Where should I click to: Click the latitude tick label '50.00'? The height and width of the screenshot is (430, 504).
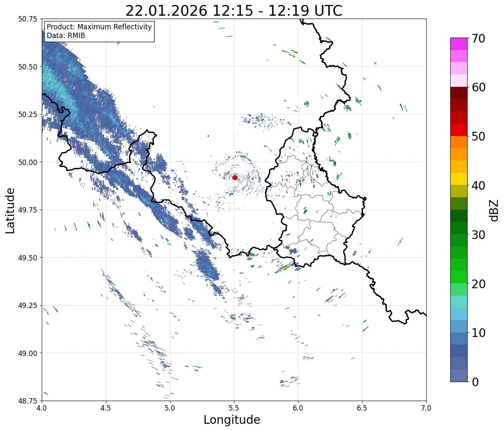28,162
